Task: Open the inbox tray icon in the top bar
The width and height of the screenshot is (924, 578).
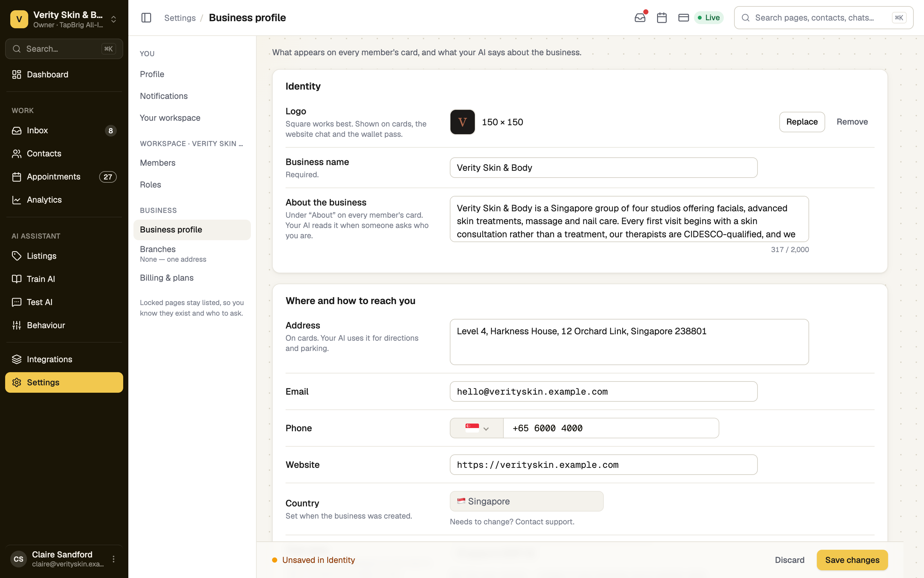Action: (x=640, y=18)
